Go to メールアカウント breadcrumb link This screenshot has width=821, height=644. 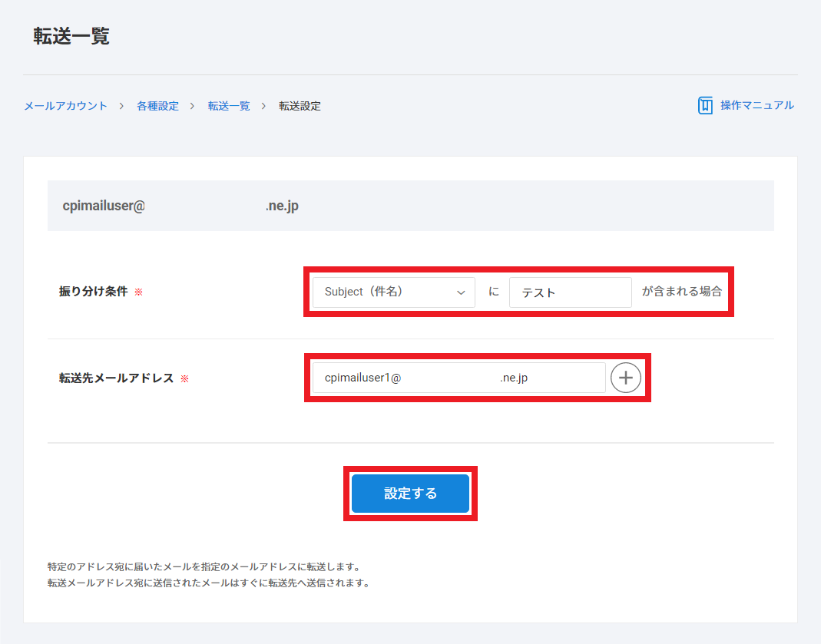click(x=65, y=106)
